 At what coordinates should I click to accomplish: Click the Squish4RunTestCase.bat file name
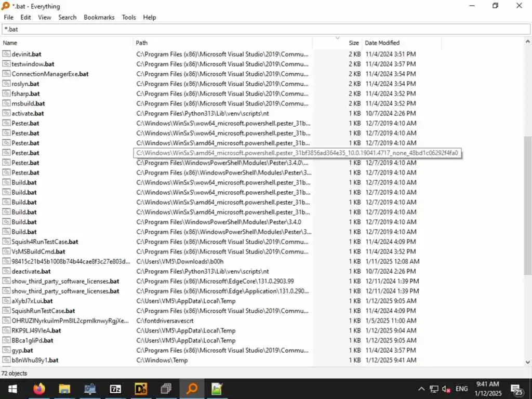click(45, 242)
